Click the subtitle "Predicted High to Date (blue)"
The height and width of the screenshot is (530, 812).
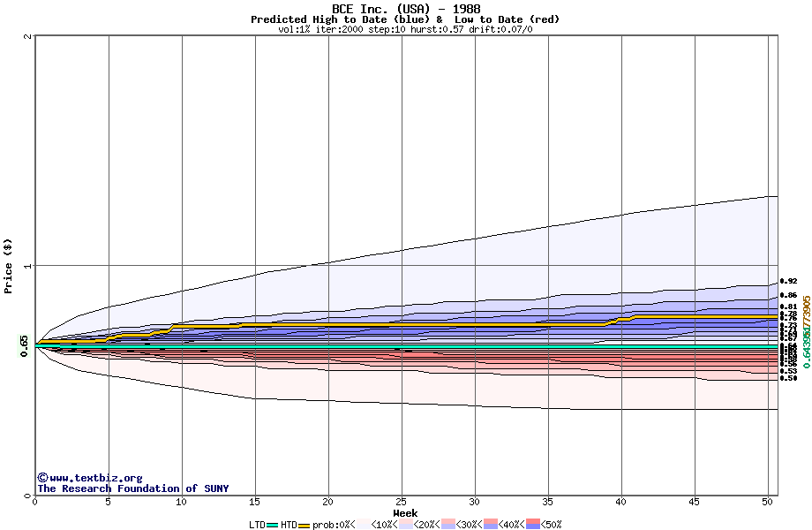342,19
